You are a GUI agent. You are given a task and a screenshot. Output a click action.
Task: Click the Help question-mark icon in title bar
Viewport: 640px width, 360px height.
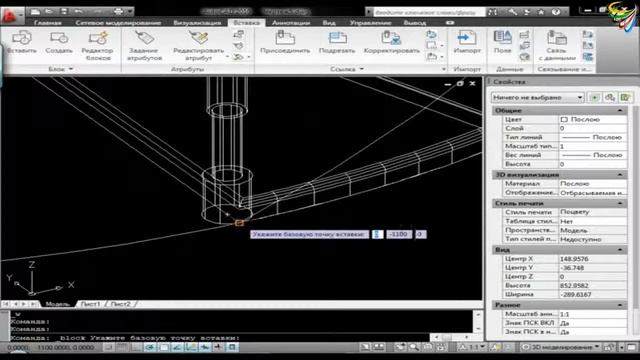(x=556, y=12)
